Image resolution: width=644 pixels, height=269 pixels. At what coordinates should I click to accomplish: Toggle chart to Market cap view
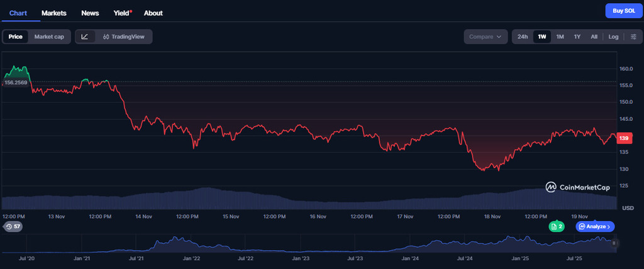tap(49, 37)
